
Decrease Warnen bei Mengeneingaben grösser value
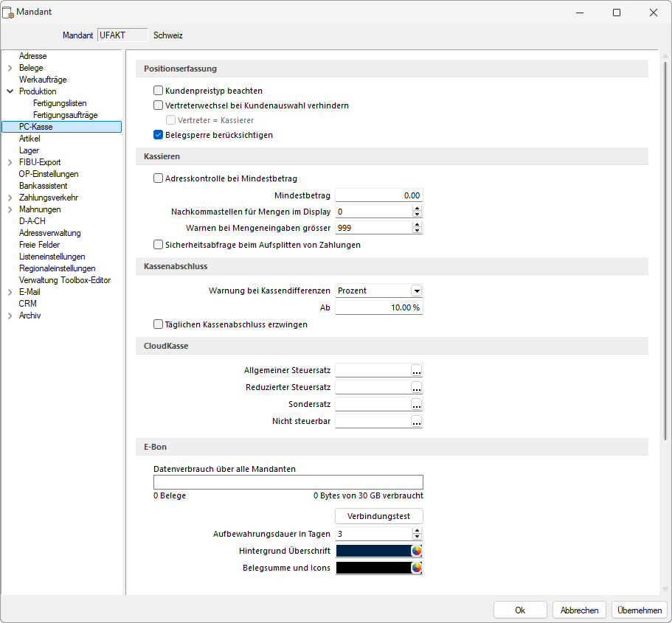pos(417,231)
